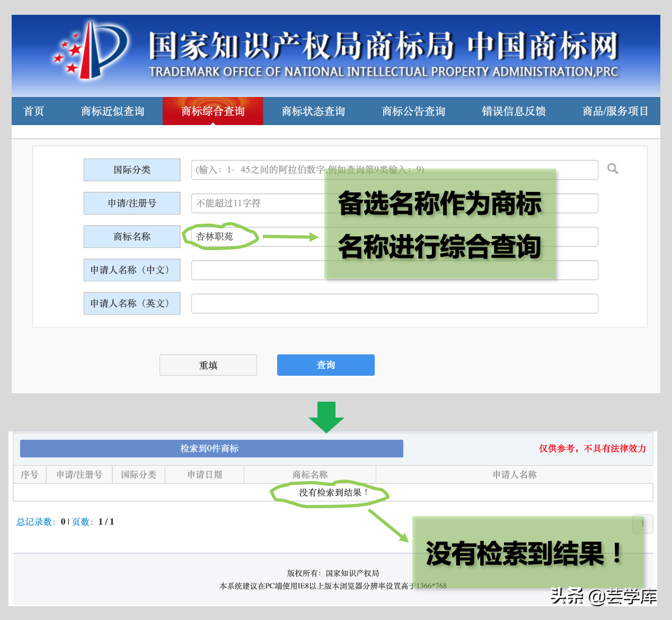The image size is (672, 620).
Task: Click the 申请人名称（英文）input field
Action: point(394,303)
